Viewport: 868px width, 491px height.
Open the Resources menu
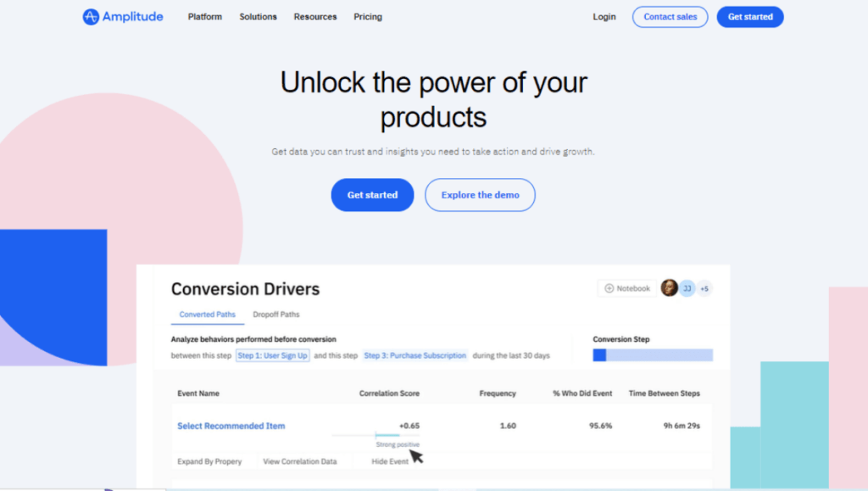click(x=314, y=17)
